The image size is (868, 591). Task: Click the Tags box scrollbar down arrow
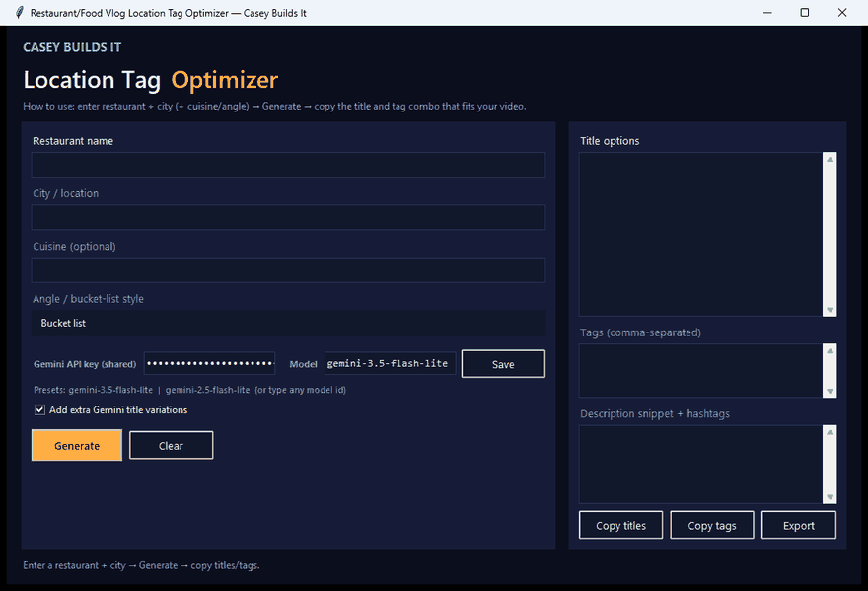coord(830,391)
